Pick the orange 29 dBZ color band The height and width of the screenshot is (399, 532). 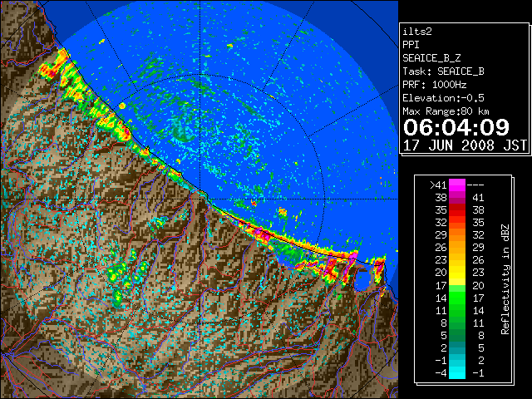pos(457,235)
